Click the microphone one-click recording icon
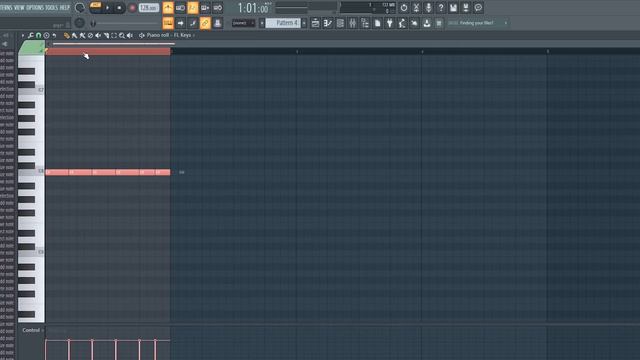 coord(428,8)
